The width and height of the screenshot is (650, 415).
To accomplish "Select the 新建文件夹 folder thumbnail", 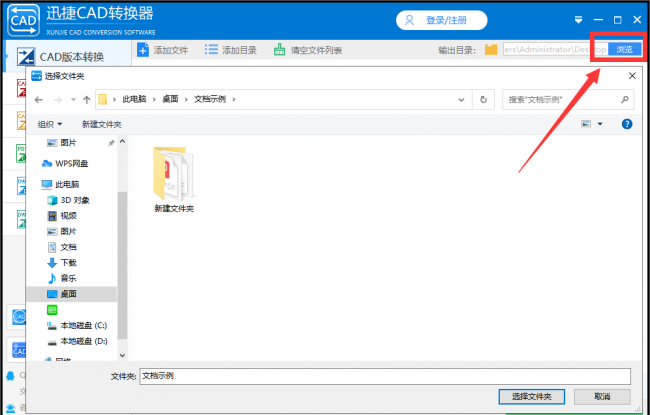I will pos(174,180).
